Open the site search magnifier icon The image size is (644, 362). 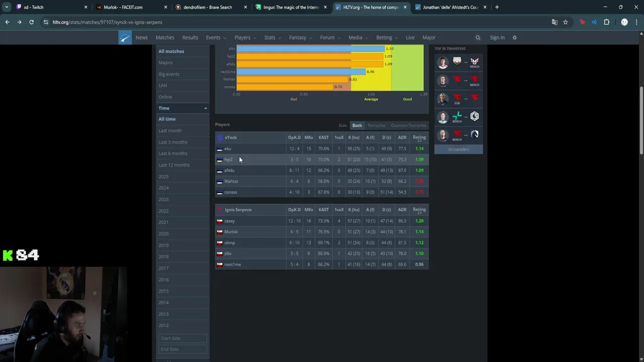(x=478, y=38)
